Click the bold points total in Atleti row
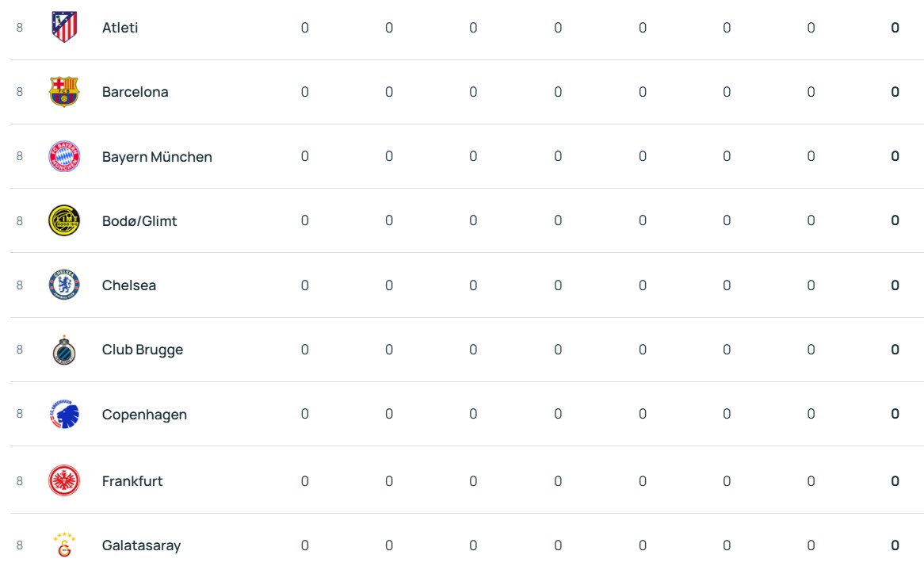This screenshot has height=570, width=924. (x=895, y=28)
